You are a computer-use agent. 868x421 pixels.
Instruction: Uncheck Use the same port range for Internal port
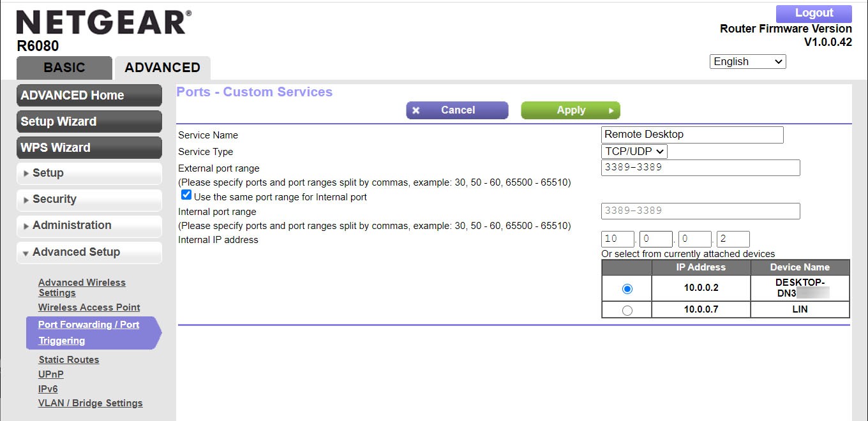click(x=186, y=195)
